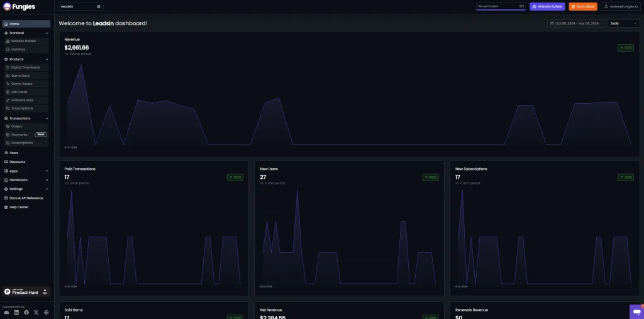Open the tester@fungies.io account menu
The image size is (644, 319).
click(x=620, y=6)
